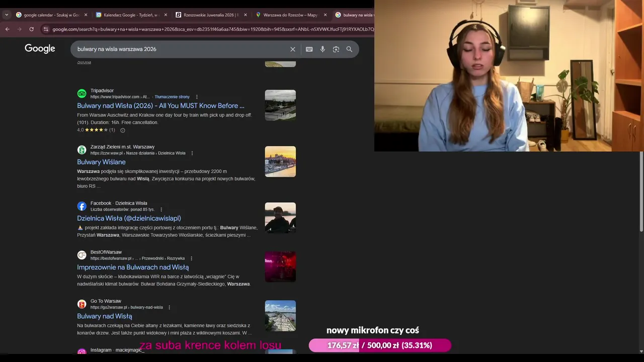Go to Google homepage via logo
Viewport: 644px width, 362px height.
[x=40, y=49]
